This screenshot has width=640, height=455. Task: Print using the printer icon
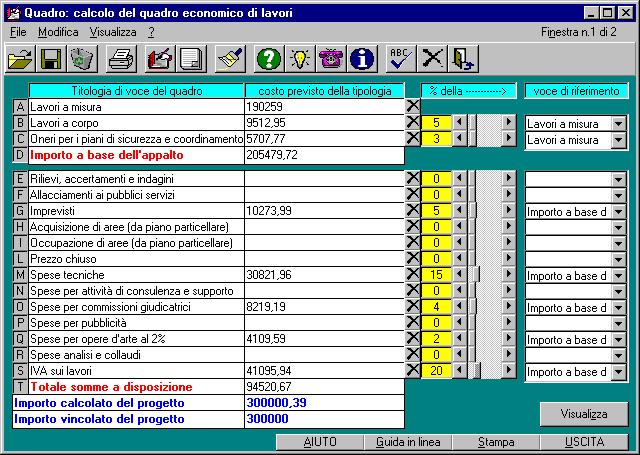point(121,59)
